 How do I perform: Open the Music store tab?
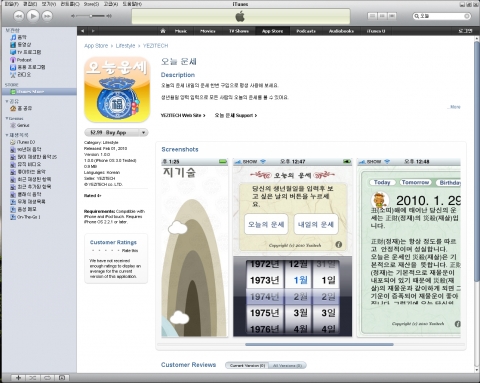pos(181,31)
